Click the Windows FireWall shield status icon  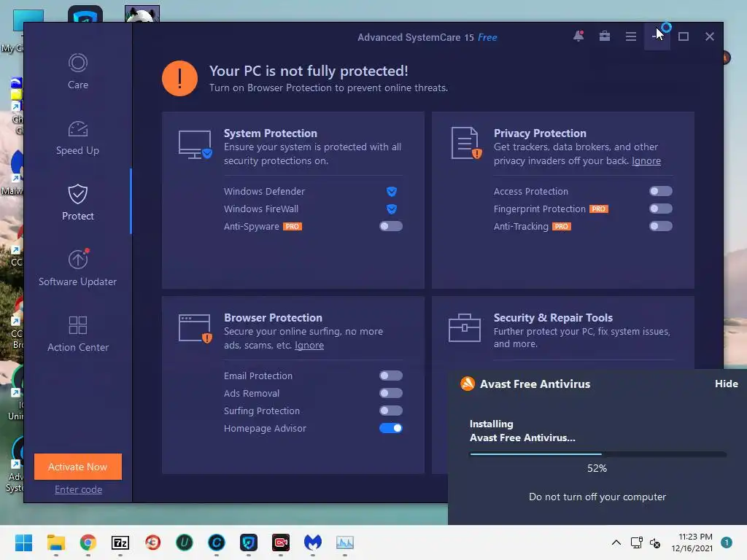pos(392,209)
